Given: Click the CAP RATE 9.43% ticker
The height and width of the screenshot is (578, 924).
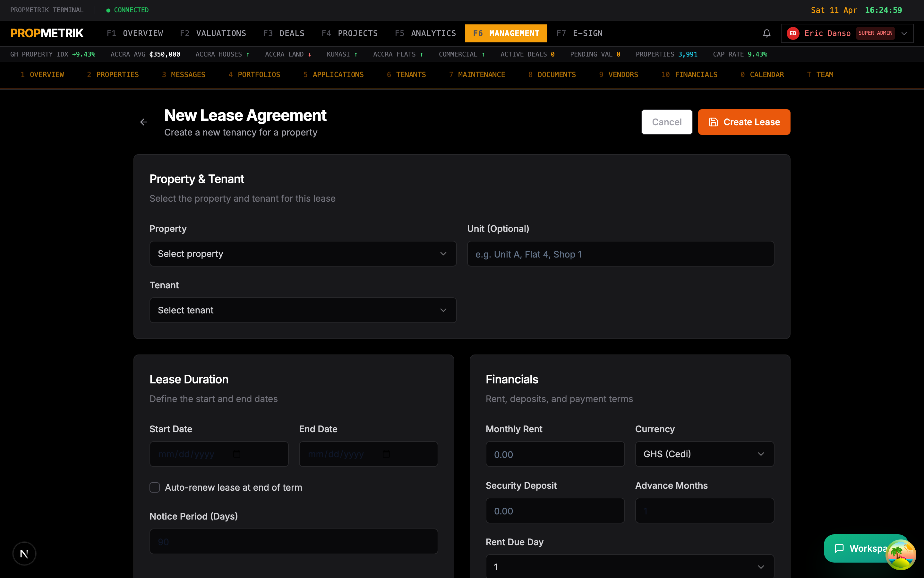Looking at the screenshot, I should [740, 54].
